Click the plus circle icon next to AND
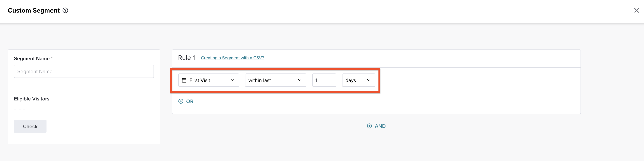The image size is (644, 161). pyautogui.click(x=369, y=126)
